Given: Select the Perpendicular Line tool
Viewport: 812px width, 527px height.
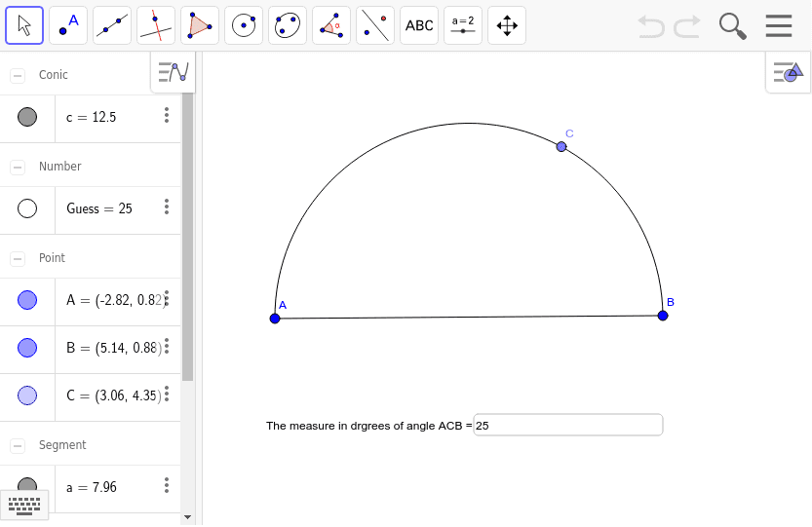Looking at the screenshot, I should coord(156,25).
